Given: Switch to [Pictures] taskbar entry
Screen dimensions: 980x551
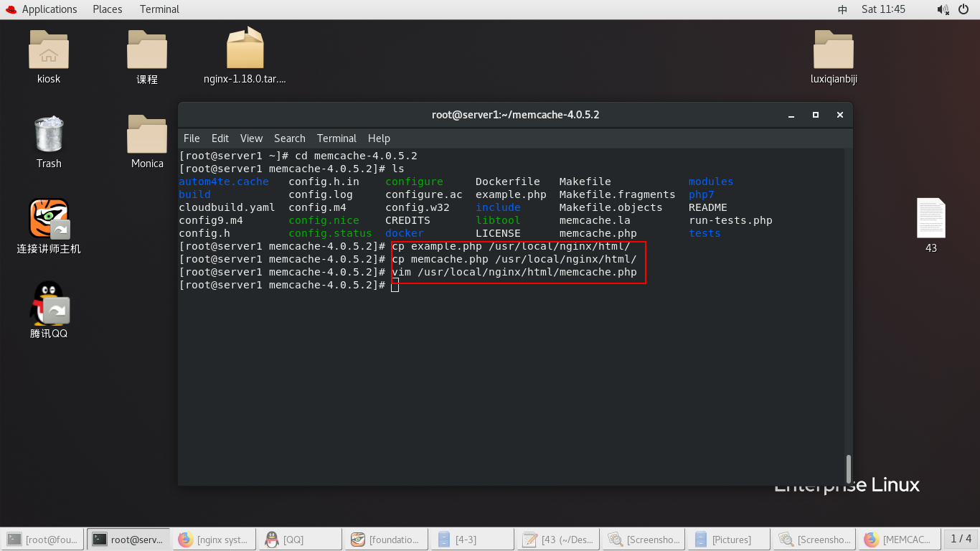Looking at the screenshot, I should point(727,539).
